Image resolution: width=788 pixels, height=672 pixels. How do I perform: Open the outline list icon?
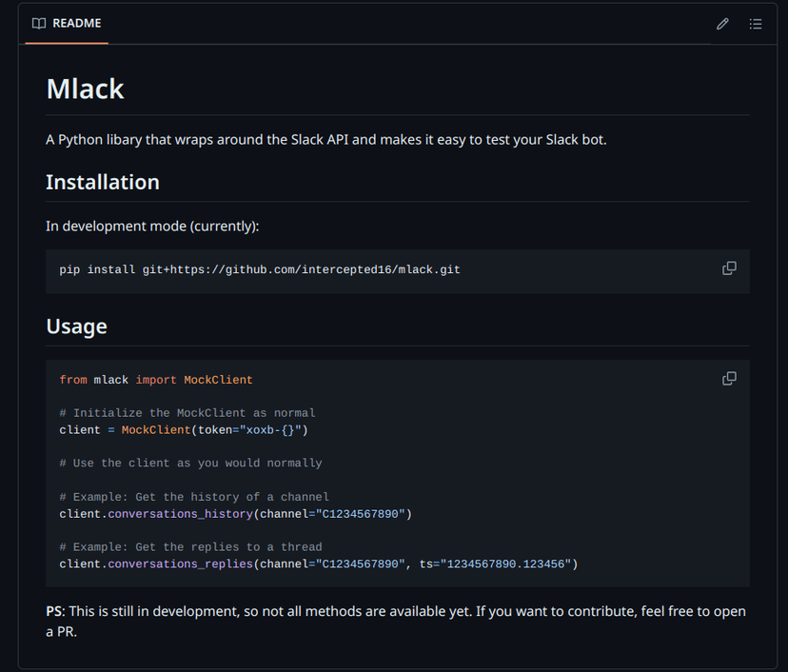point(756,24)
